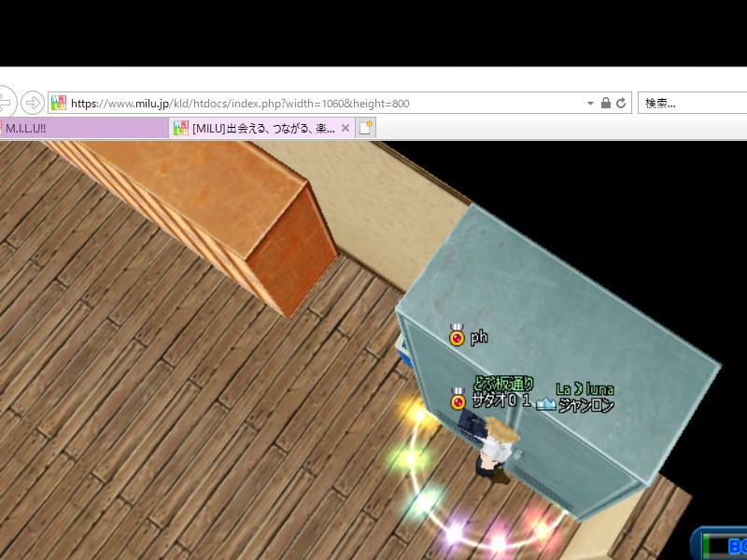The image size is (747, 560).
Task: Click the browser Back arrow button
Action: [x=6, y=102]
